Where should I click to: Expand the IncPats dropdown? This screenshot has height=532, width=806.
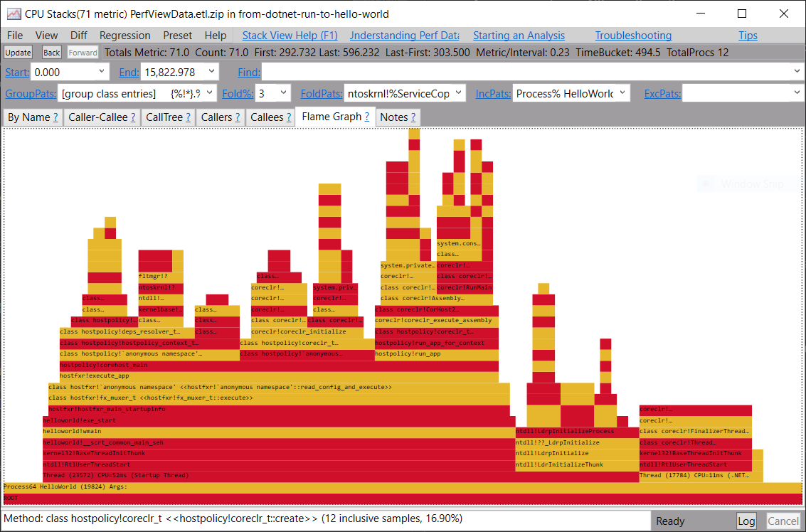(x=622, y=93)
